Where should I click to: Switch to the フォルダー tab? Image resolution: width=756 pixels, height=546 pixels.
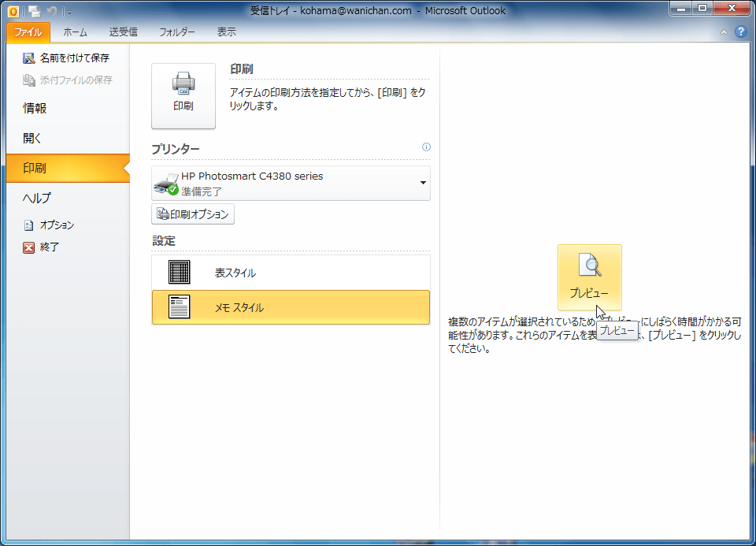[x=177, y=32]
